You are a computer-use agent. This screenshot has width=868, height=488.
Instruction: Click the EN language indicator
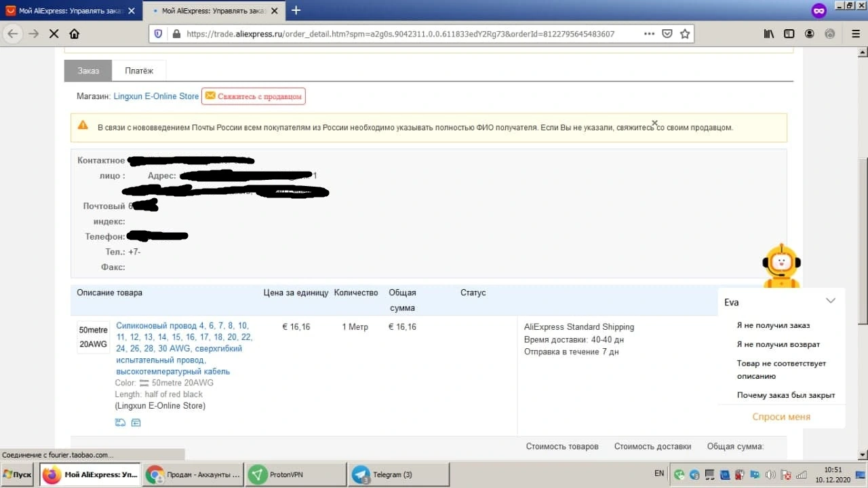pos(659,474)
